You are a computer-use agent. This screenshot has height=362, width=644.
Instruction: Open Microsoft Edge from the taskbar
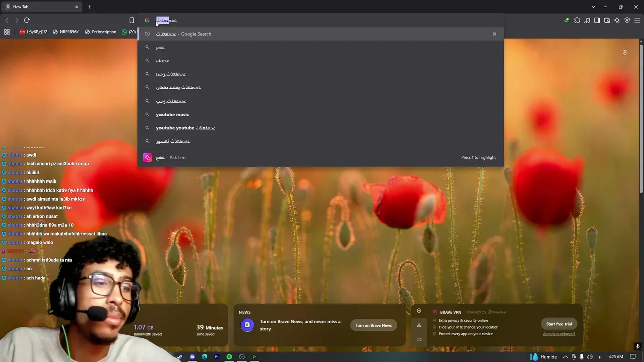pos(204,357)
